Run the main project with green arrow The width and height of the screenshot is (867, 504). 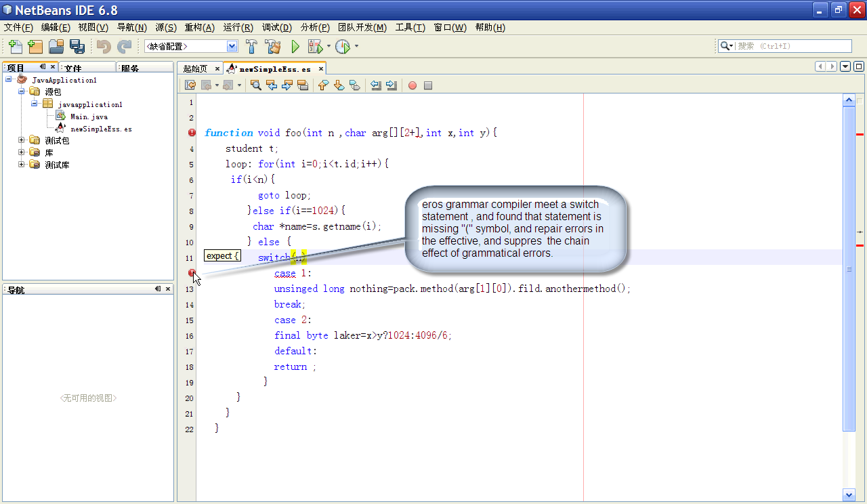[295, 47]
